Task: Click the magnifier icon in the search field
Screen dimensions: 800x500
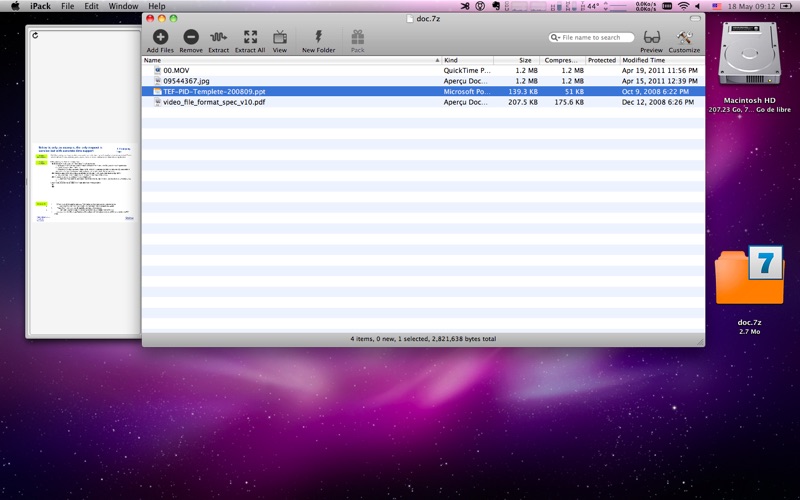Action: tap(555, 37)
